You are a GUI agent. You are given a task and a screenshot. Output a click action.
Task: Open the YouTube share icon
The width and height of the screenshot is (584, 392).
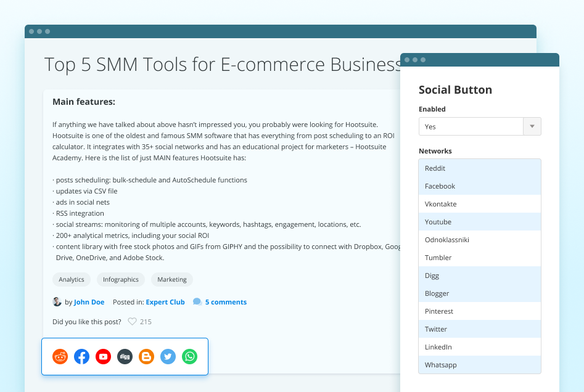pyautogui.click(x=103, y=356)
